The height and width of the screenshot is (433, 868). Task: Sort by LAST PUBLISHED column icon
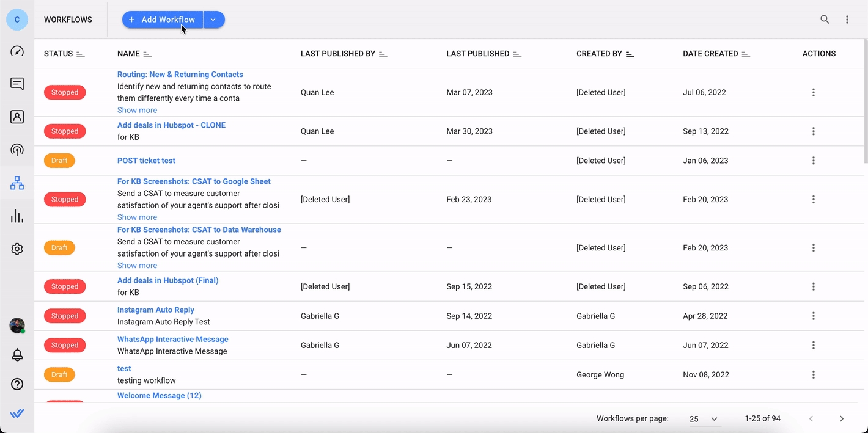(x=517, y=54)
